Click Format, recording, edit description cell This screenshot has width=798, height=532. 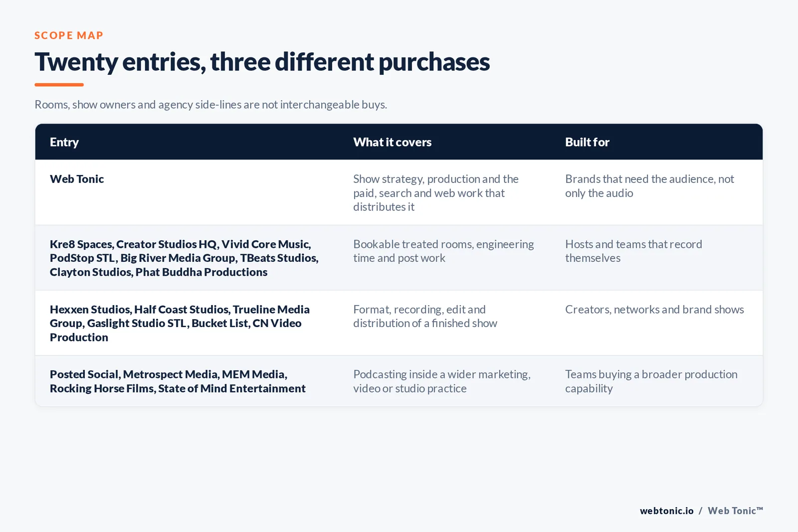tap(425, 316)
